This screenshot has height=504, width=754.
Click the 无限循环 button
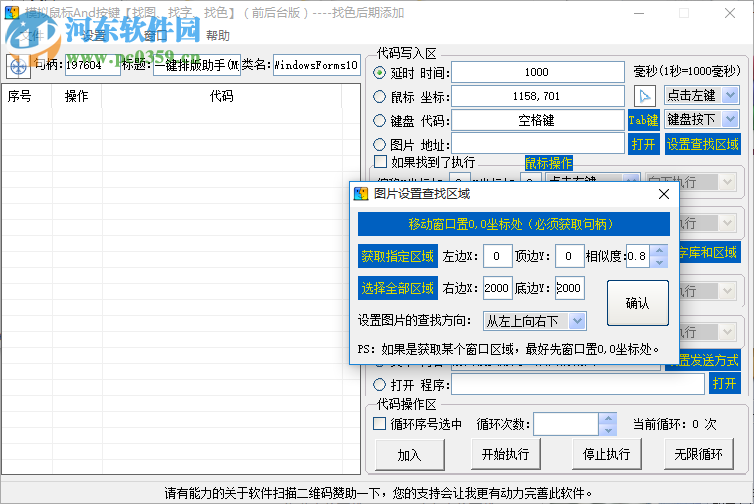(699, 454)
